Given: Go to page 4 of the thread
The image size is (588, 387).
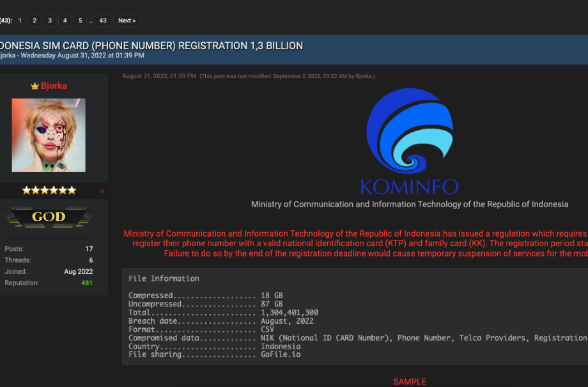Looking at the screenshot, I should (65, 20).
